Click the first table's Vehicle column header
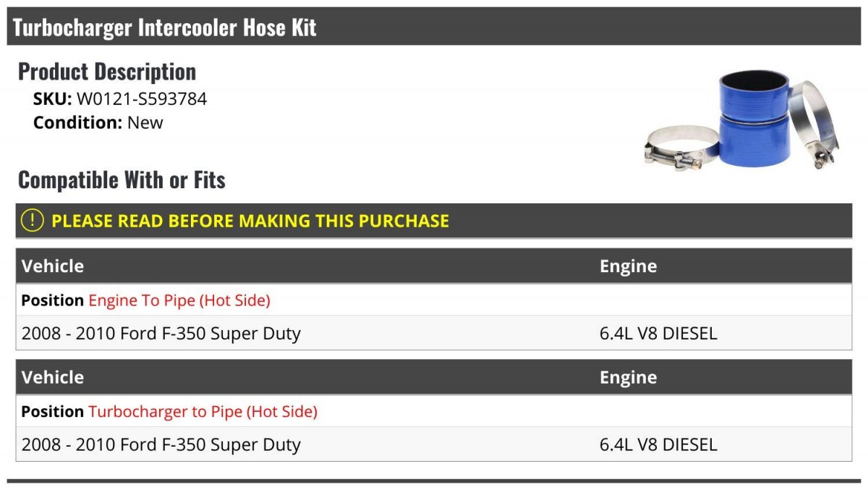The height and width of the screenshot is (490, 868). coord(53,266)
